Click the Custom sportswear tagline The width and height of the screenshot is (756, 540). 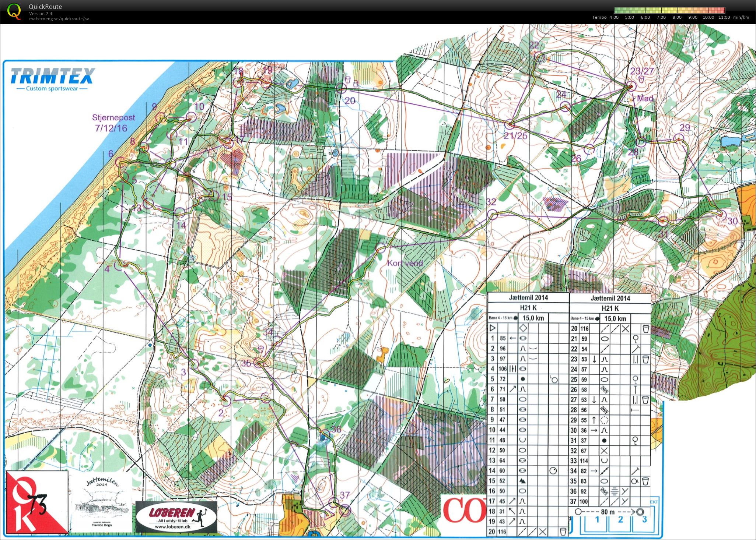(x=52, y=89)
